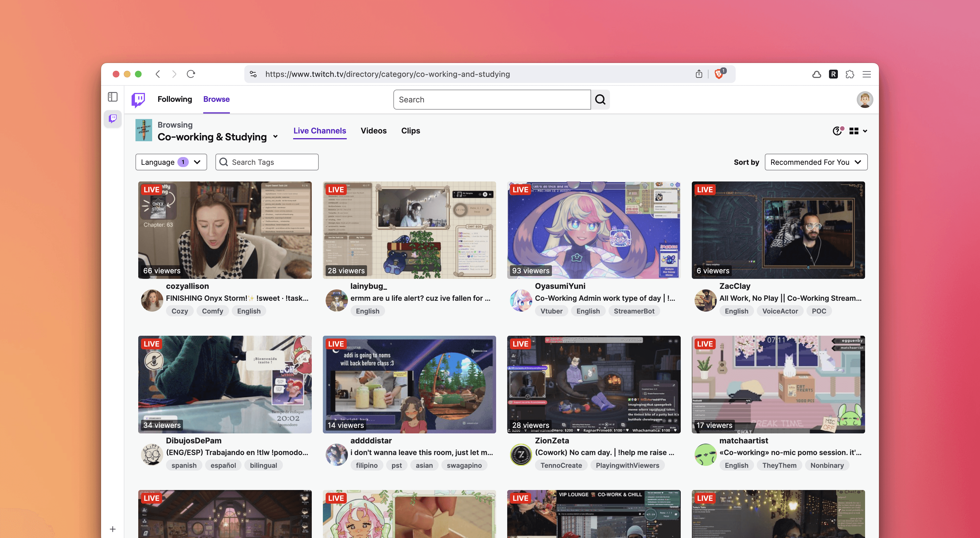This screenshot has width=980, height=538.
Task: Open site settings icon in address bar
Action: point(253,74)
